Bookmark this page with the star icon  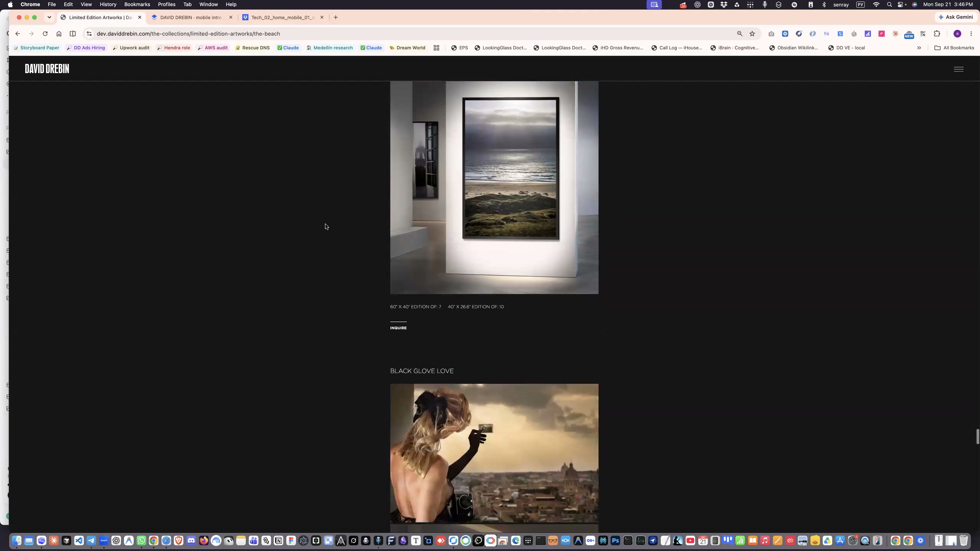pyautogui.click(x=752, y=34)
